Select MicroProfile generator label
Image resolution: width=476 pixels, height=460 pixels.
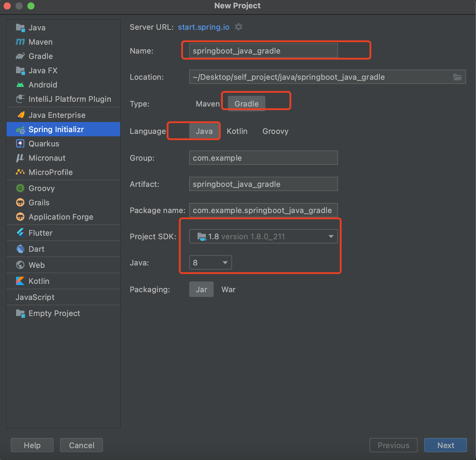click(x=51, y=172)
